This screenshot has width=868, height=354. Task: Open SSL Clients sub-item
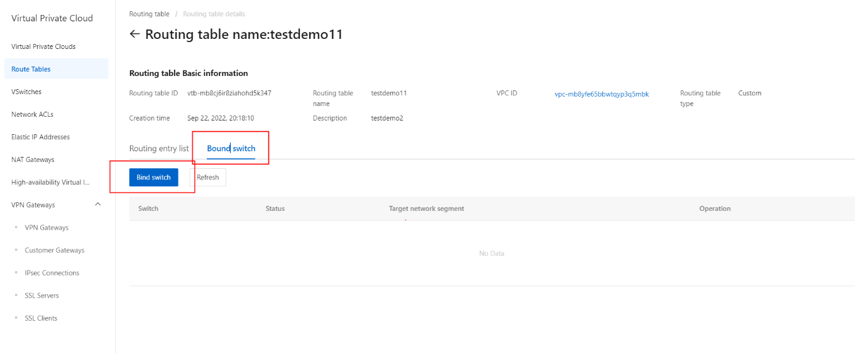[x=41, y=318]
